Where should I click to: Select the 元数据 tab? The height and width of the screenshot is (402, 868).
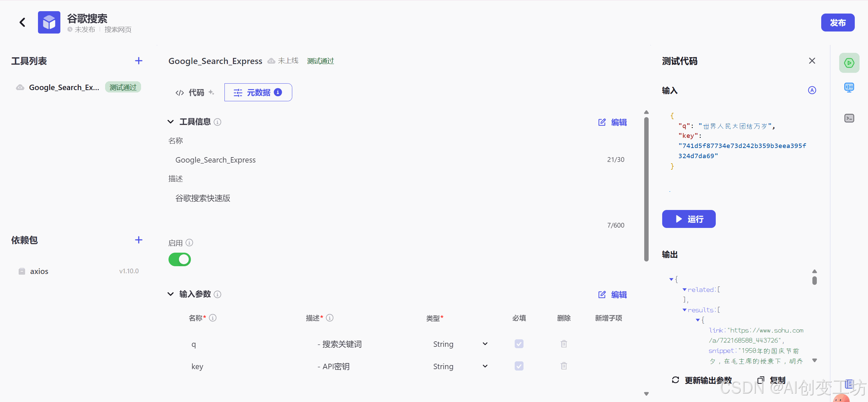pyautogui.click(x=258, y=92)
